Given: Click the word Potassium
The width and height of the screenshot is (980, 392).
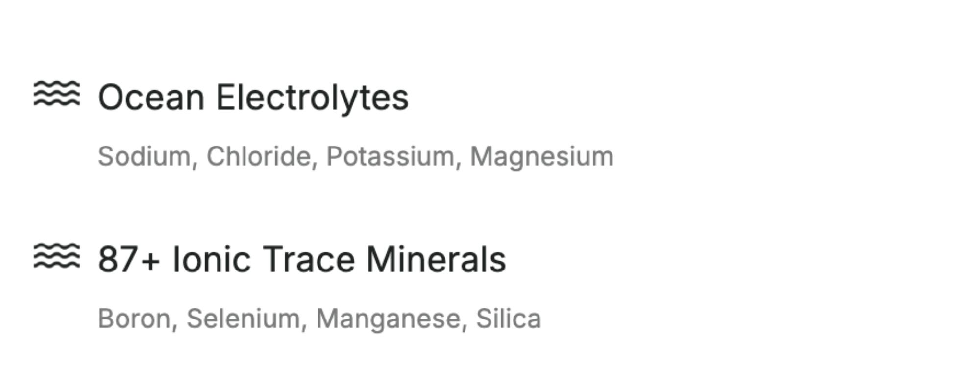Looking at the screenshot, I should (x=391, y=156).
